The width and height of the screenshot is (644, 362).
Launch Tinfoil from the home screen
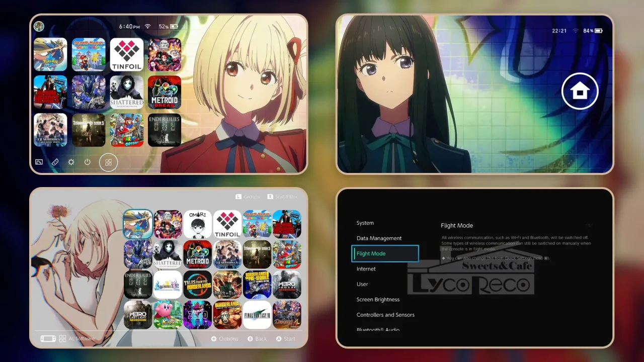tap(127, 54)
